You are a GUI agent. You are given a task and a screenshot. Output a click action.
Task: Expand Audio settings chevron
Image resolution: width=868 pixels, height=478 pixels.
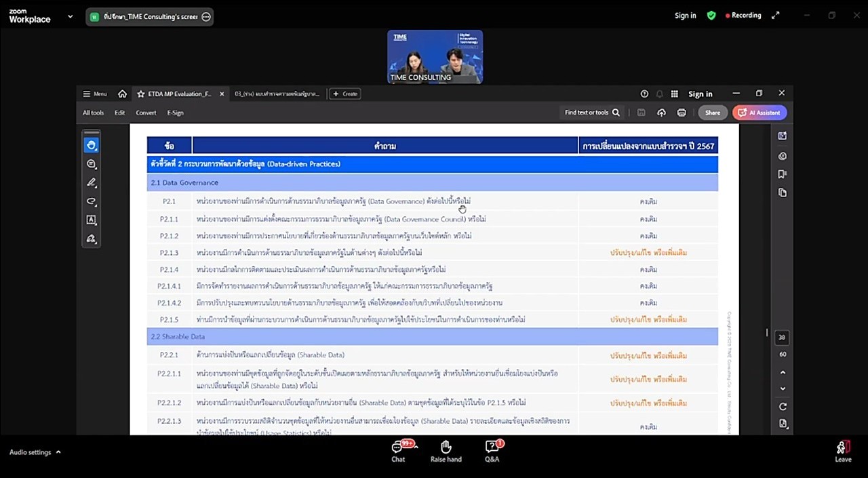coord(58,452)
